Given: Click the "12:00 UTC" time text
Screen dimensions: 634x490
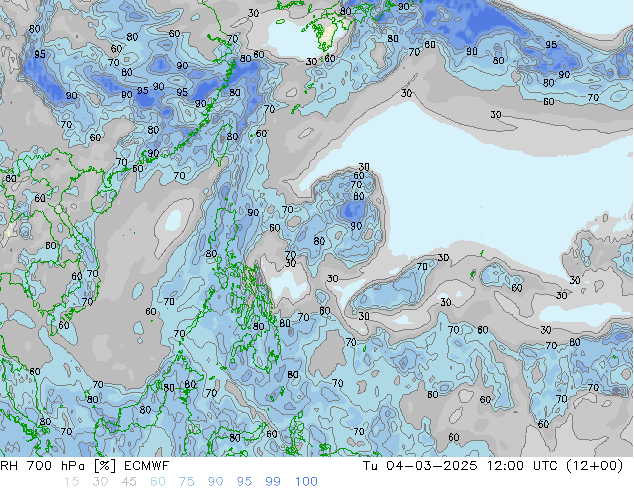Looking at the screenshot, I should coord(522,466).
